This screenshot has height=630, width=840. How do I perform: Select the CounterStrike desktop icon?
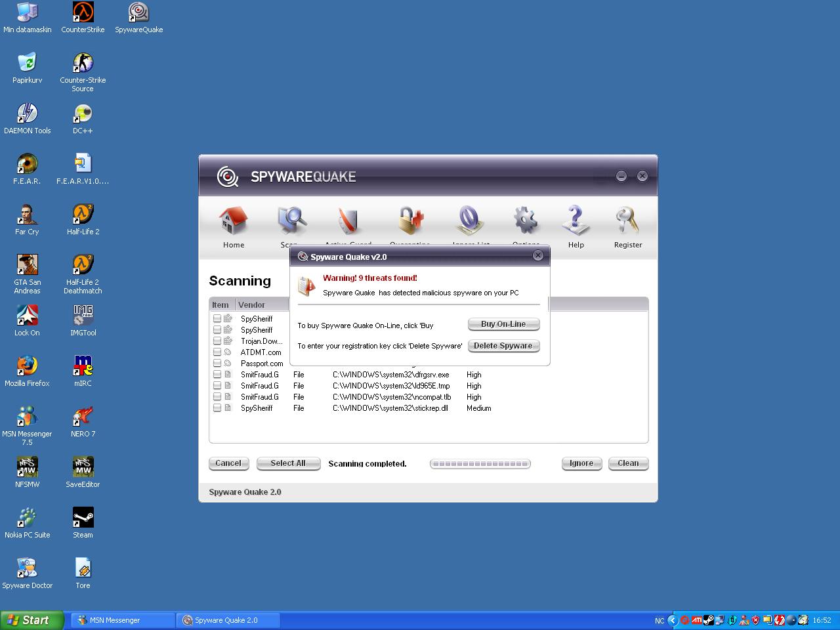[83, 18]
